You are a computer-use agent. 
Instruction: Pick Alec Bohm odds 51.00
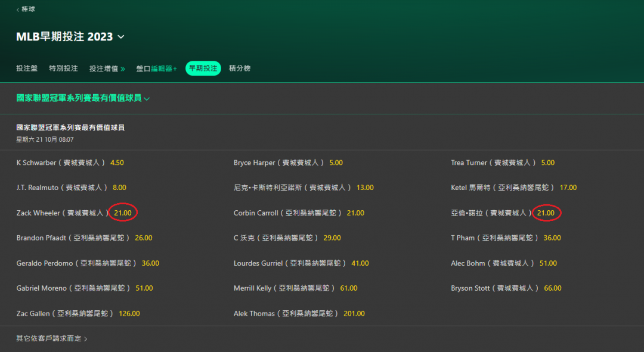(x=549, y=263)
